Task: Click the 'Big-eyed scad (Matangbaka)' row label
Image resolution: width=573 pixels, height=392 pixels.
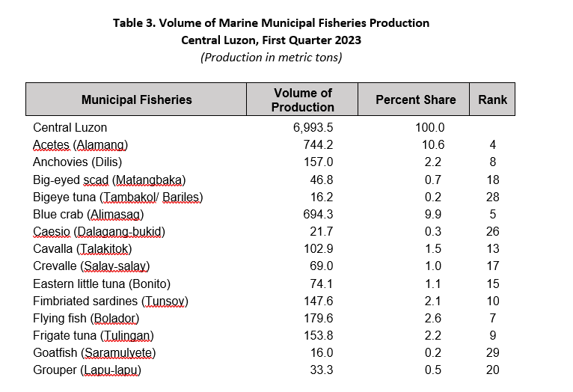Action: [109, 180]
